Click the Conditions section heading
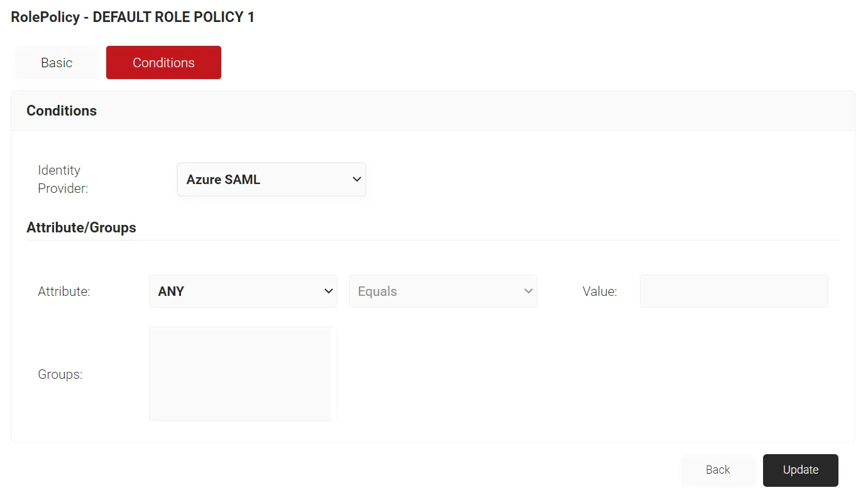Image resolution: width=868 pixels, height=500 pixels. [62, 111]
